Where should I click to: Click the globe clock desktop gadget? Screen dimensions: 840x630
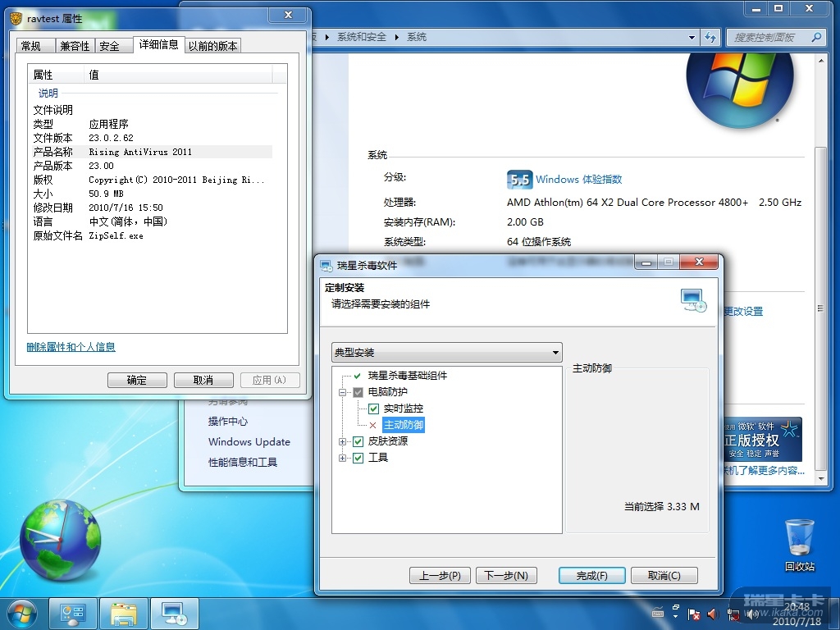60,541
